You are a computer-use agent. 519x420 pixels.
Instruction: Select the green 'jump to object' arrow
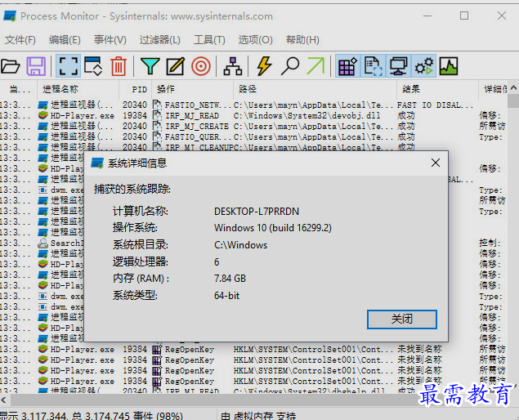[x=315, y=66]
